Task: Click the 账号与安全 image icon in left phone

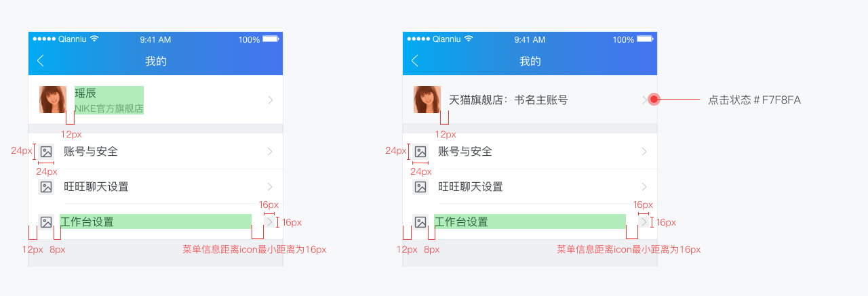Action: click(46, 152)
